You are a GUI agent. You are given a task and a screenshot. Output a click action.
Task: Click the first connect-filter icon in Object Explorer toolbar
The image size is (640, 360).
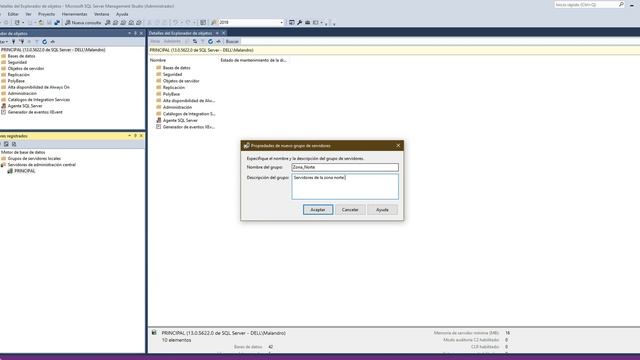click(13, 42)
